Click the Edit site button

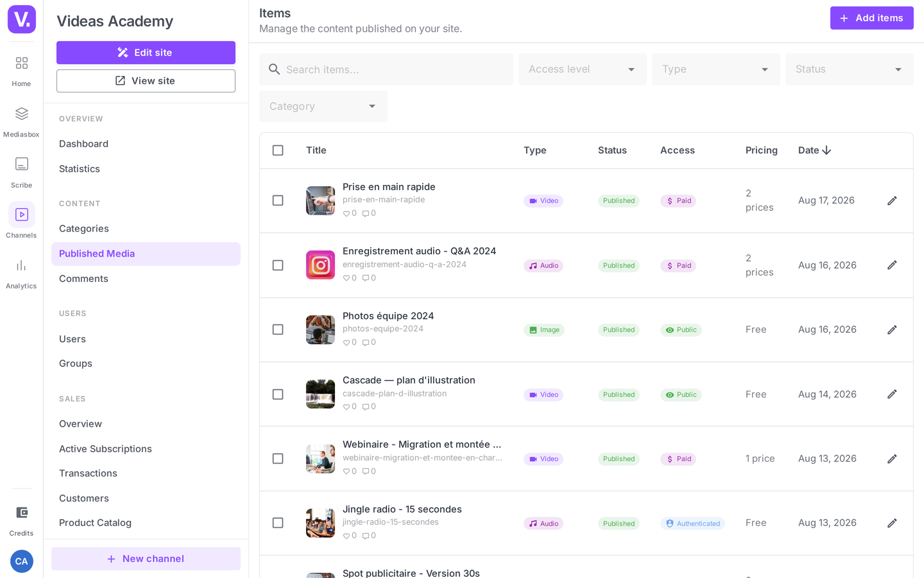coord(146,53)
